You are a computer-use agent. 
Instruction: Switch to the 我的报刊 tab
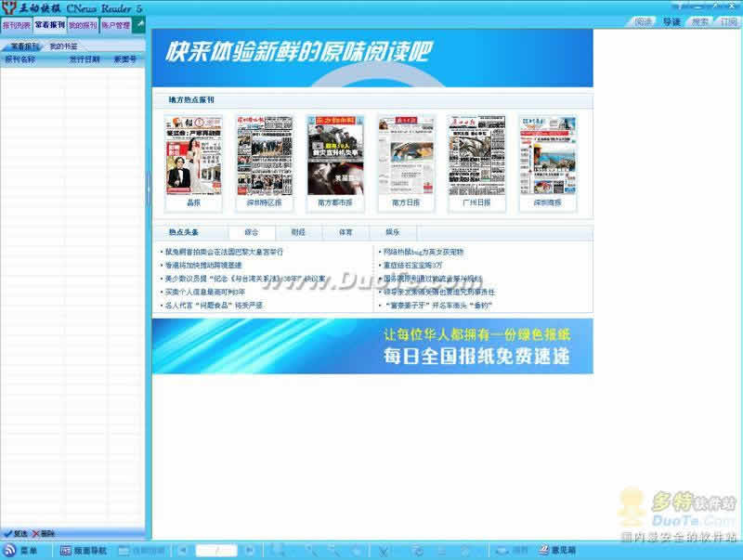click(83, 25)
